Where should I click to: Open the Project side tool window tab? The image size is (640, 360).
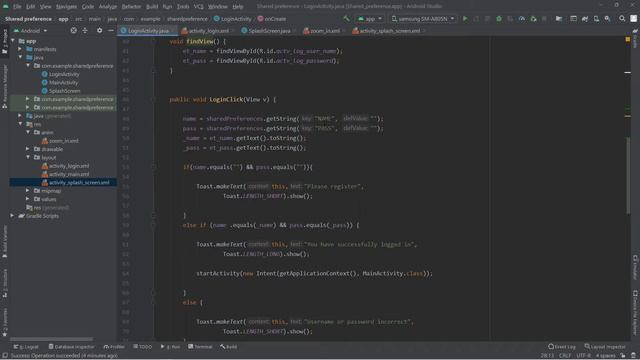(x=4, y=41)
